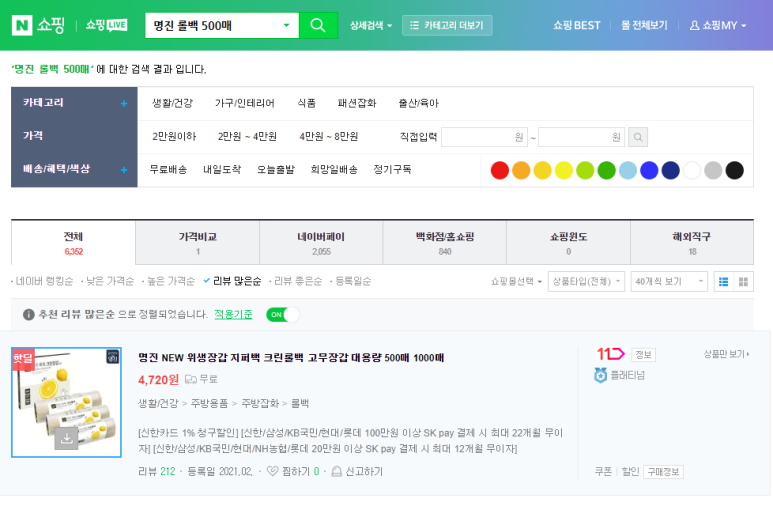Click the 플래티넘 grade badge icon
This screenshot has height=506, width=773.
tap(600, 375)
